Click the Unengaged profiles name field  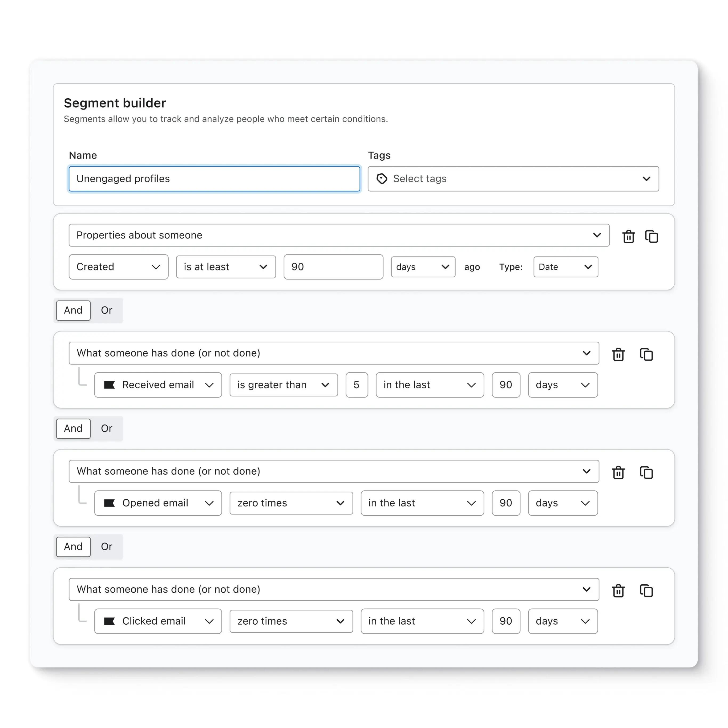click(x=214, y=179)
